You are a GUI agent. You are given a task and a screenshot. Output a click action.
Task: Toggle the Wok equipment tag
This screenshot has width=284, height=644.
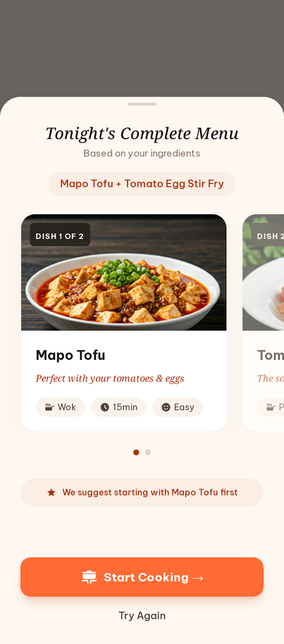point(60,407)
